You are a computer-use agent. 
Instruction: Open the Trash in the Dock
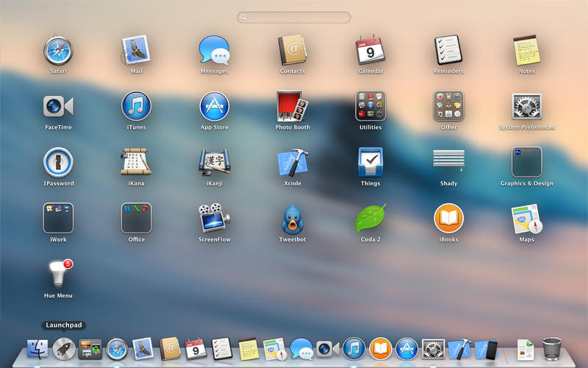pos(552,349)
